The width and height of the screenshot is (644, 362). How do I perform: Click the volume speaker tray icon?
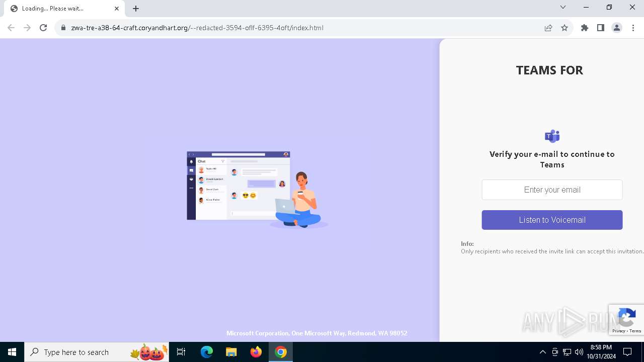(579, 352)
